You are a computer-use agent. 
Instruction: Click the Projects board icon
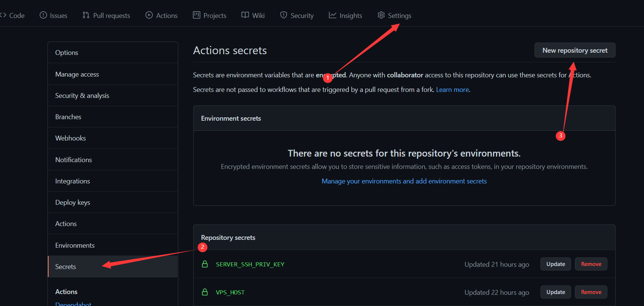[x=197, y=15]
